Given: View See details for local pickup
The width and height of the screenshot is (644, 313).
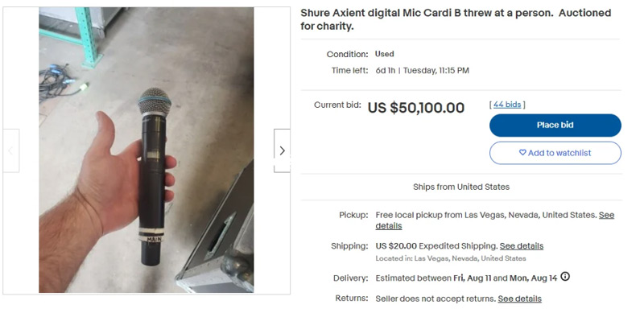Looking at the screenshot, I should pos(495,220).
